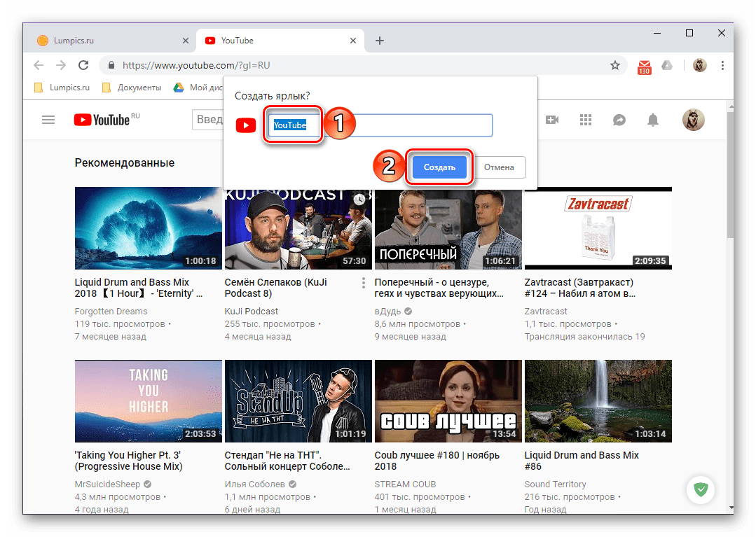Open the Стендап "Не на ТНТ" title

pyautogui.click(x=287, y=461)
